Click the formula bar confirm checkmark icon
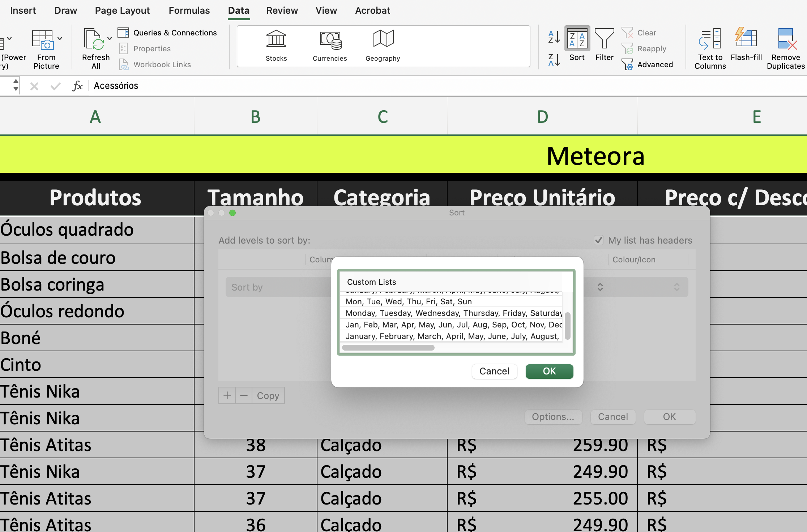Image resolution: width=807 pixels, height=532 pixels. point(55,86)
